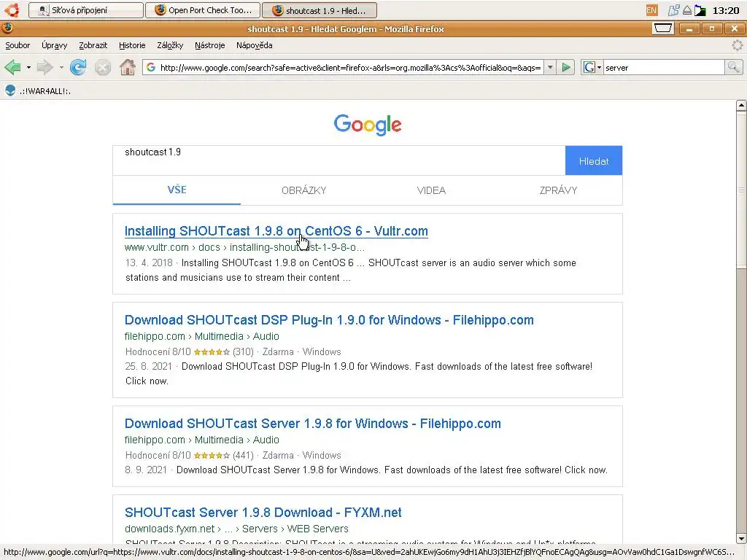Select the shoutcast 1.9 taskbar window button
747x560 pixels.
coord(320,10)
